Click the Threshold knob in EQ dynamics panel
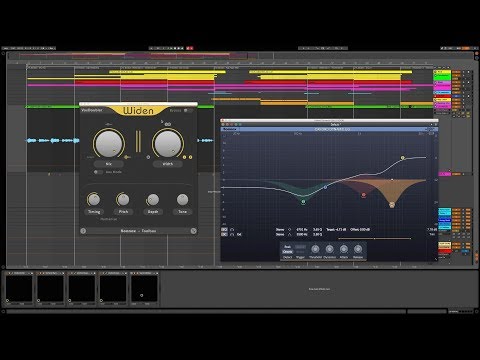 (315, 249)
